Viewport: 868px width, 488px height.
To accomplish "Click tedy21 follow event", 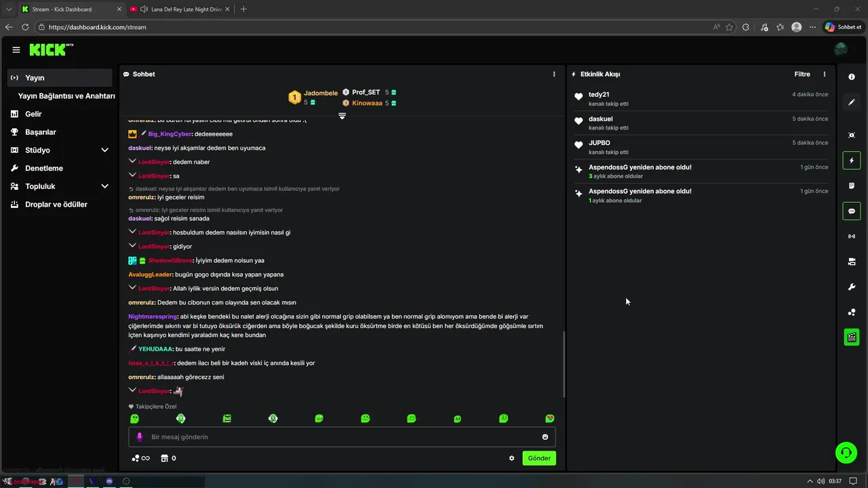I will click(701, 99).
